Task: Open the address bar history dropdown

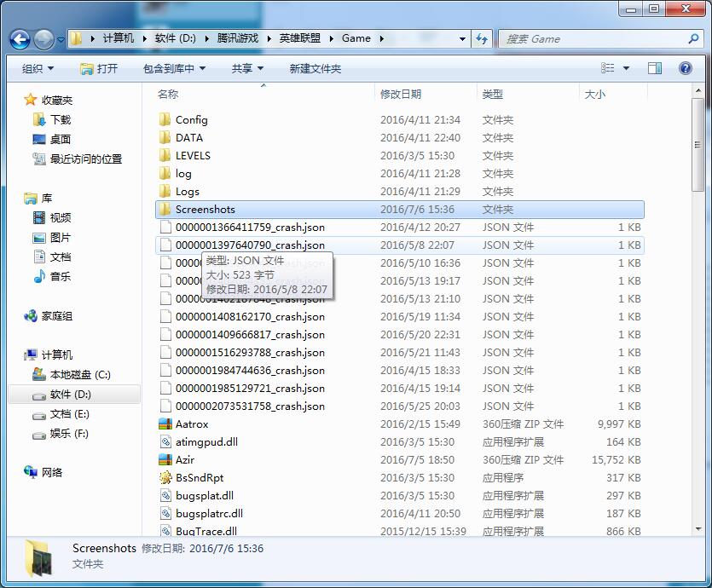Action: [x=462, y=39]
